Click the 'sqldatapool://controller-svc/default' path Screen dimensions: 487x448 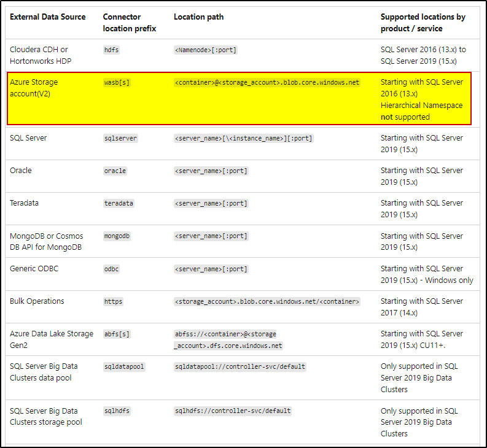(x=240, y=366)
